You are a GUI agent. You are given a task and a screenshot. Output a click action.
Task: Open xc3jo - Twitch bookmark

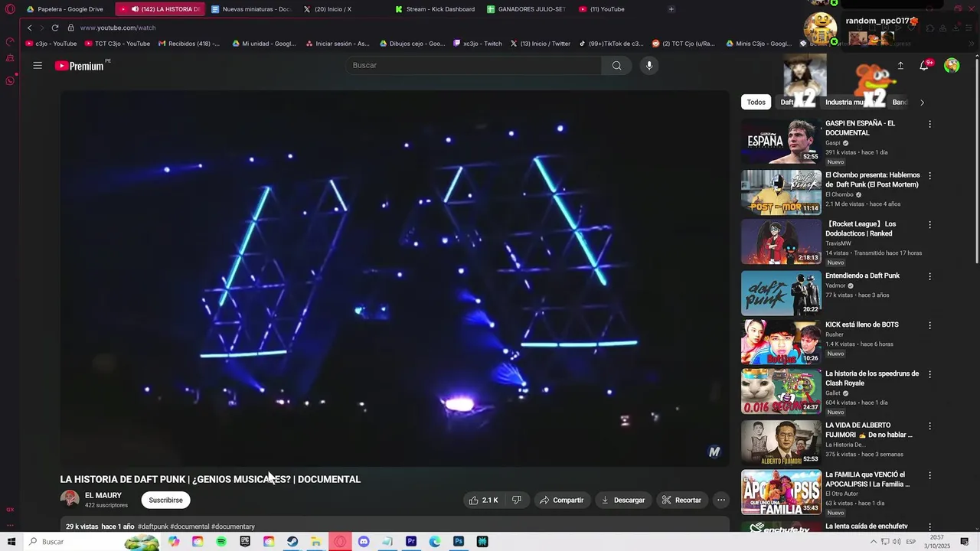(x=477, y=44)
